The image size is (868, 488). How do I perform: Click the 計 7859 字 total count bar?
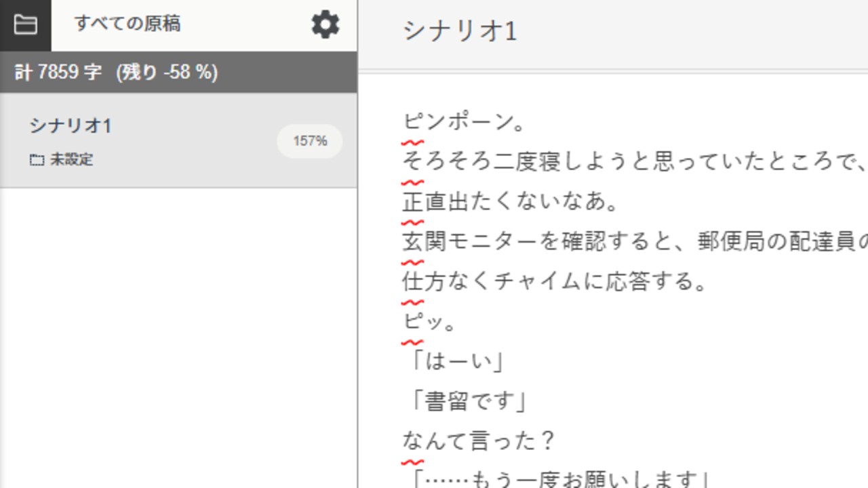tap(117, 73)
